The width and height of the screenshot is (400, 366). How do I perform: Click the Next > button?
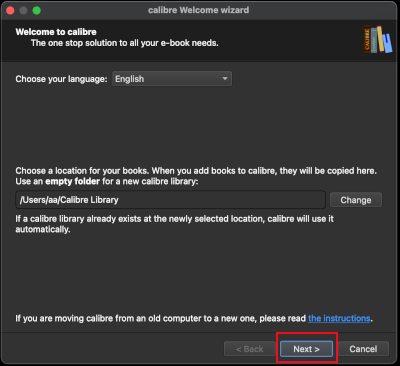point(306,349)
